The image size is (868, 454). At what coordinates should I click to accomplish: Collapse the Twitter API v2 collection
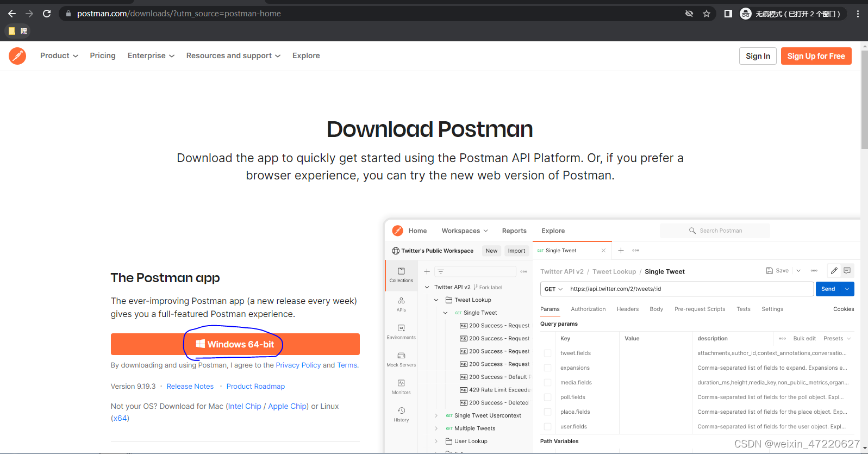(427, 287)
